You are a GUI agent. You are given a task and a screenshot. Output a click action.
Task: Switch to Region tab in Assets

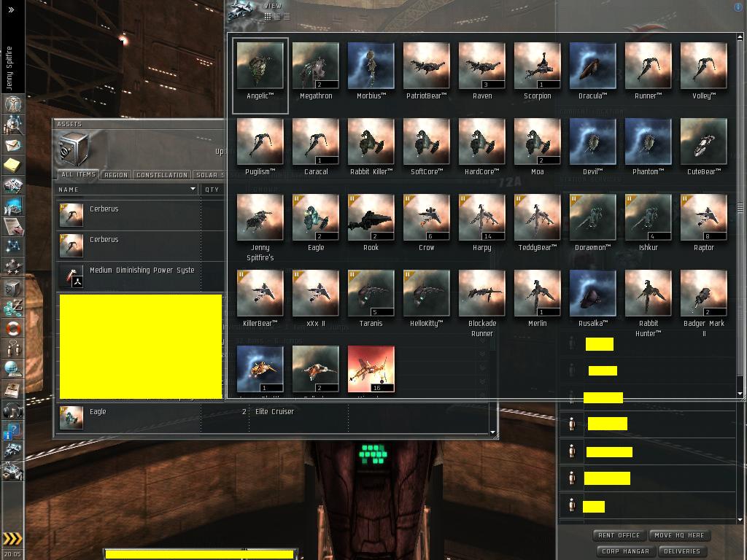click(116, 175)
